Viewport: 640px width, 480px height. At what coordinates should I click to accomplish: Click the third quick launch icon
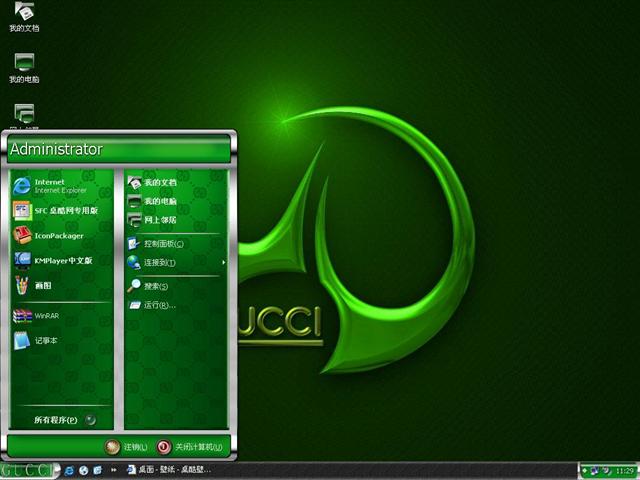98,471
